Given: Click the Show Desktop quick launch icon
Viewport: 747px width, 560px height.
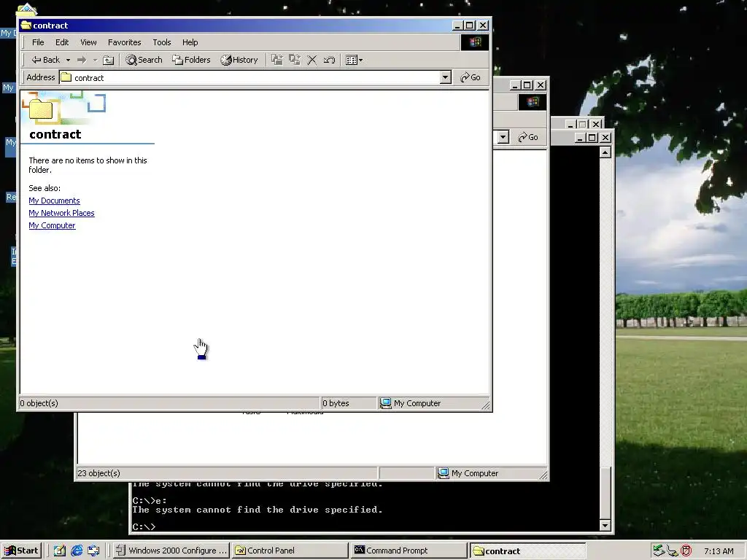Looking at the screenshot, I should [60, 551].
